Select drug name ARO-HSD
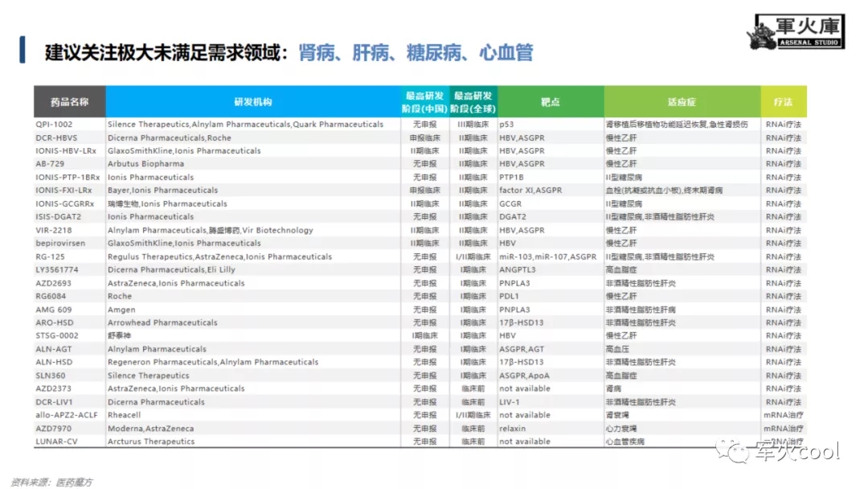Screen dimensions: 868x489 point(55,323)
